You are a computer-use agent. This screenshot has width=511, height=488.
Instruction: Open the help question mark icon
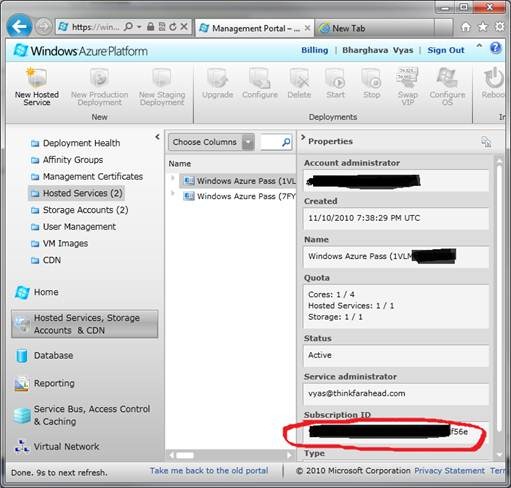[x=495, y=48]
